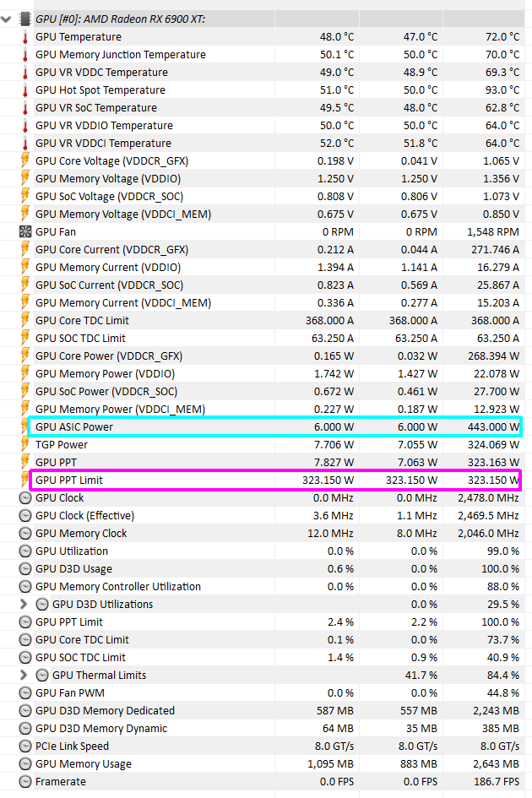Click the 84.4 % Thermal Limits value

click(x=503, y=676)
